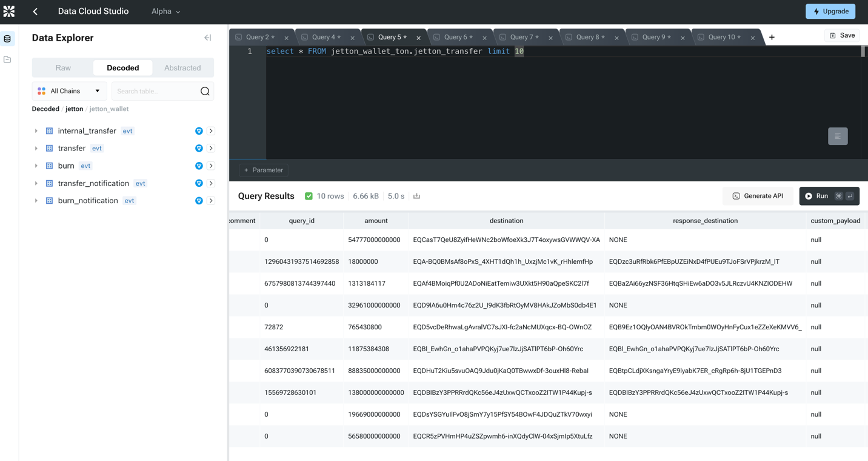Switch to Query 10 tab
868x461 pixels.
point(724,37)
